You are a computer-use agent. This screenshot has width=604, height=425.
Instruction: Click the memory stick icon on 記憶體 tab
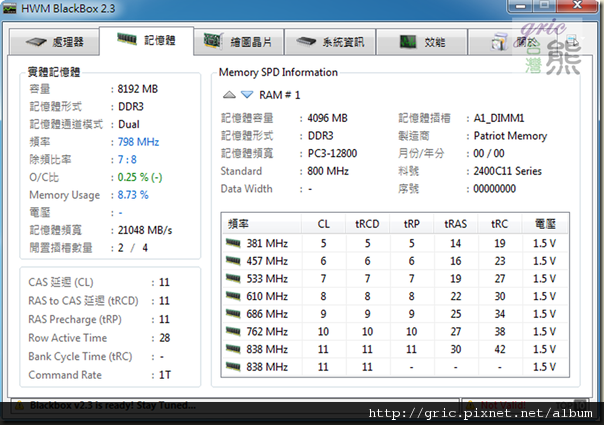[127, 39]
